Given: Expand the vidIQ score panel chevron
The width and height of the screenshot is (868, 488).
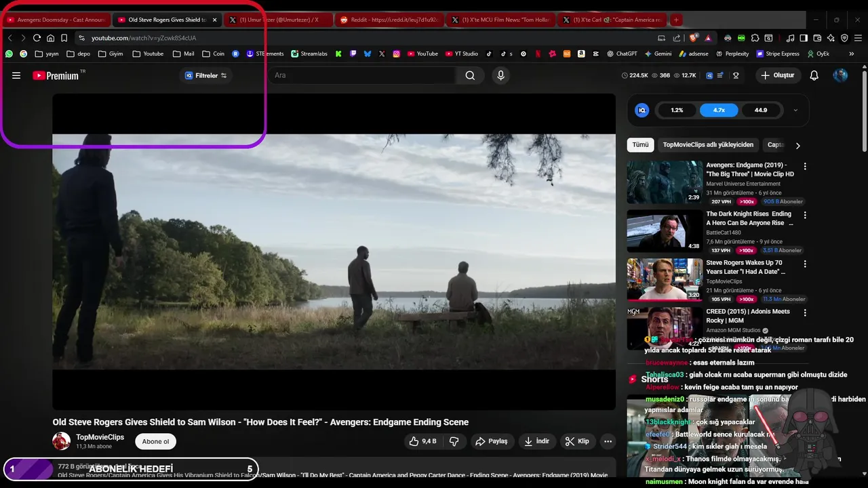Looking at the screenshot, I should [x=795, y=110].
